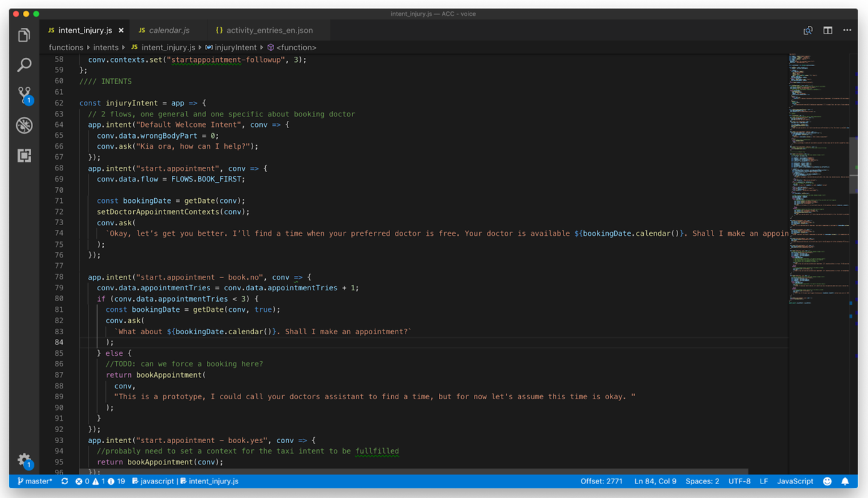Viewport: 868px width, 498px height.
Task: Close the intent_injury.js tab
Action: click(x=121, y=30)
